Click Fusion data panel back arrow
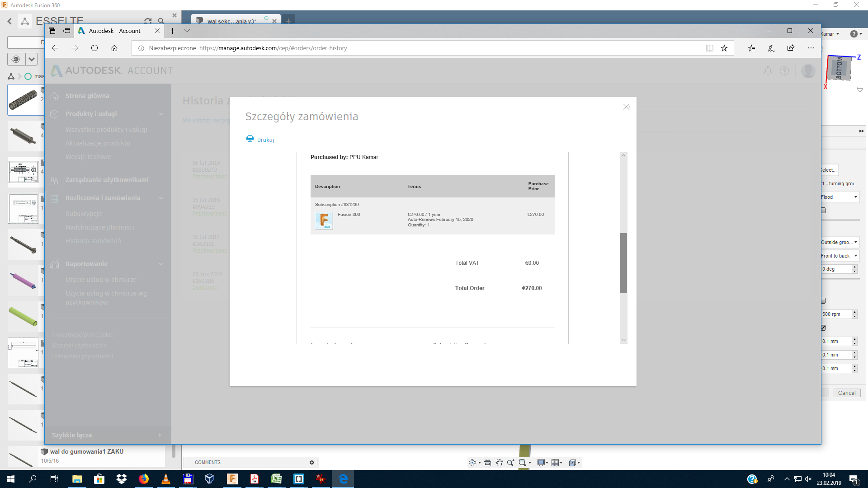Image resolution: width=868 pixels, height=488 pixels. coord(9,21)
